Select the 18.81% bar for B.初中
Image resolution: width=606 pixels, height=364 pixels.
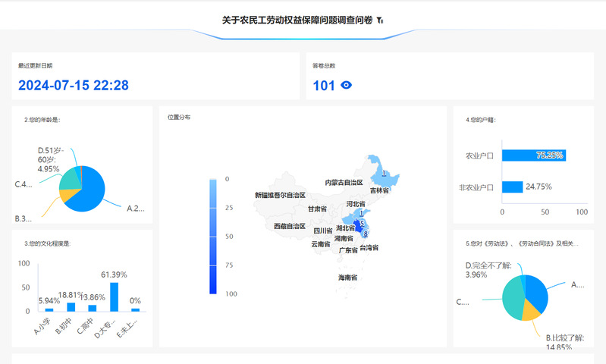[71, 306]
